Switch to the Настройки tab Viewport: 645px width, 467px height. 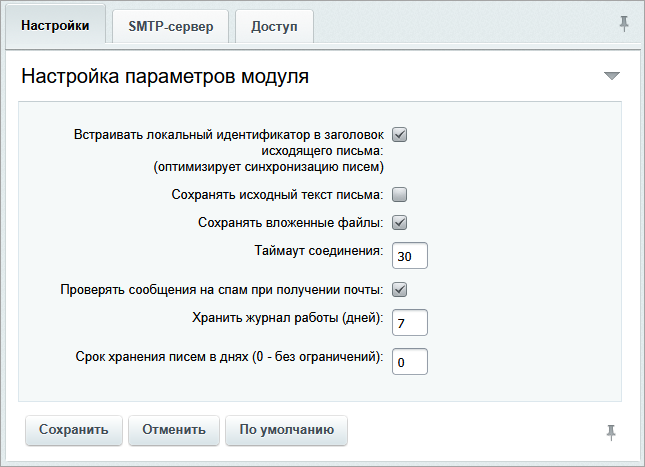[55, 26]
